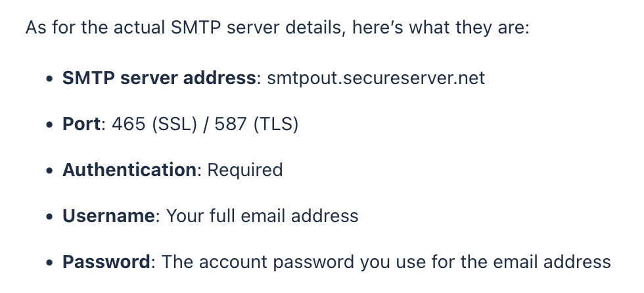Screen dimensions: 644x293
Task: Click the "465 (SSL)" port value
Action: (152, 124)
